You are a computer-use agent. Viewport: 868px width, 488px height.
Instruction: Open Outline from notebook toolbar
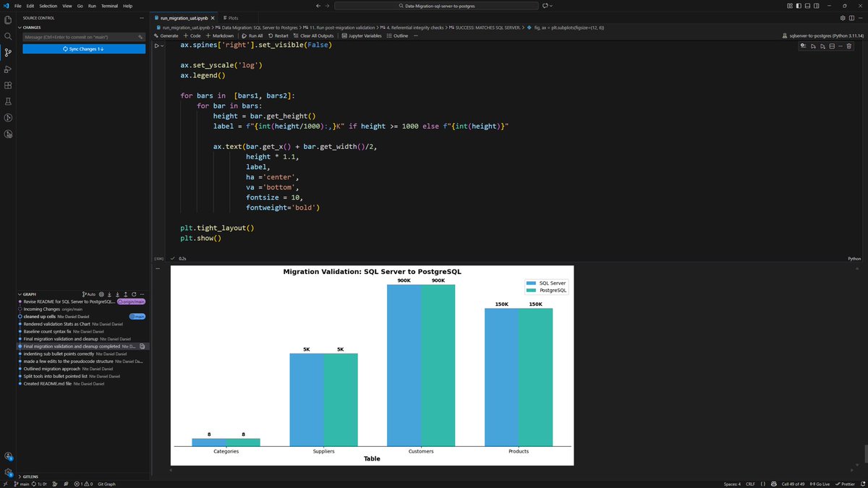398,35
